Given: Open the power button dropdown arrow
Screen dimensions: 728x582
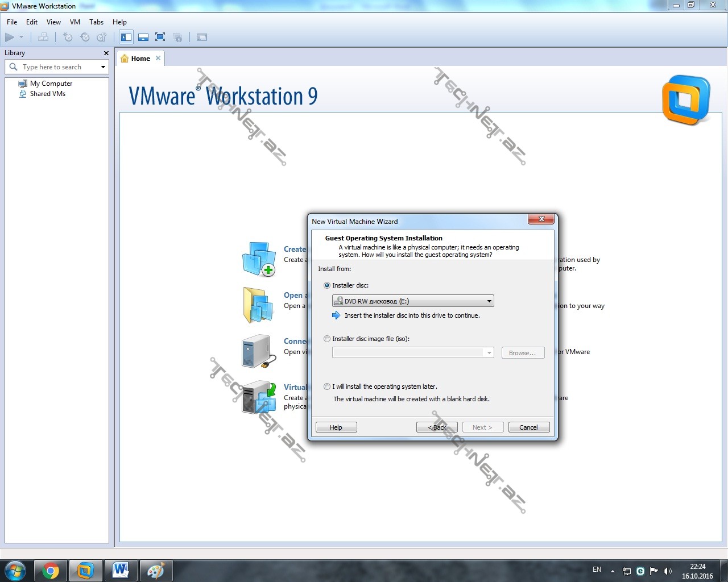Looking at the screenshot, I should pos(22,38).
